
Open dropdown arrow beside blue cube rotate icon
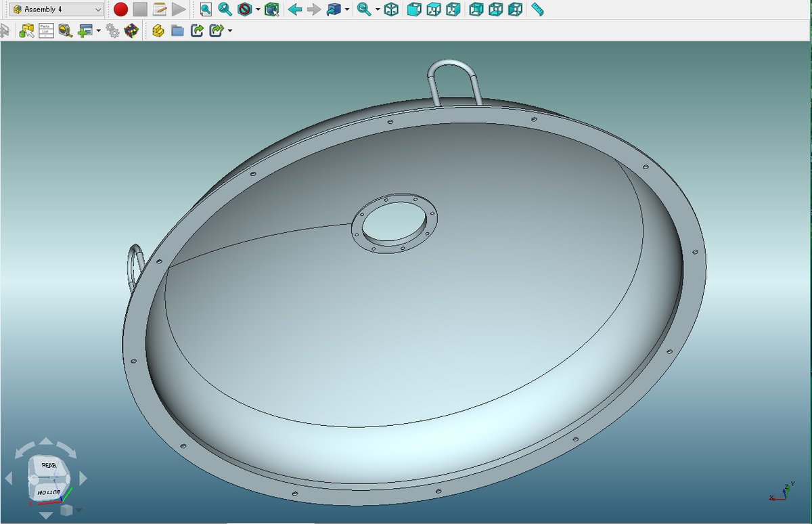(347, 10)
